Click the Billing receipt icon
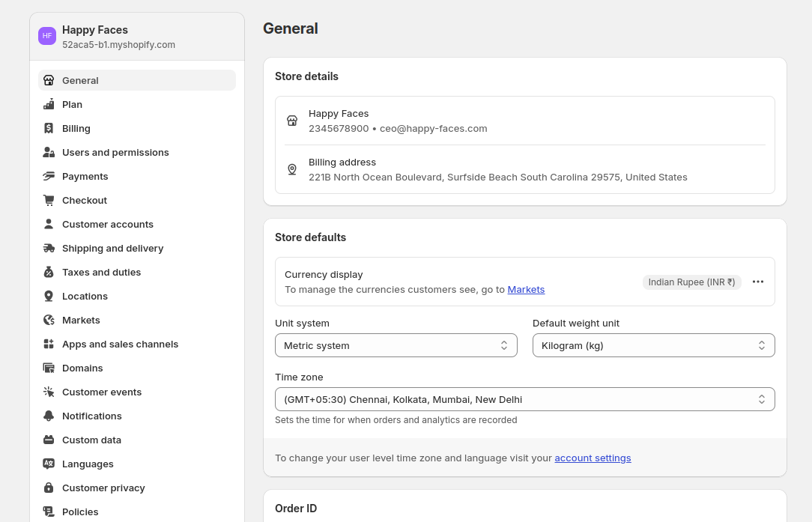 coord(49,128)
